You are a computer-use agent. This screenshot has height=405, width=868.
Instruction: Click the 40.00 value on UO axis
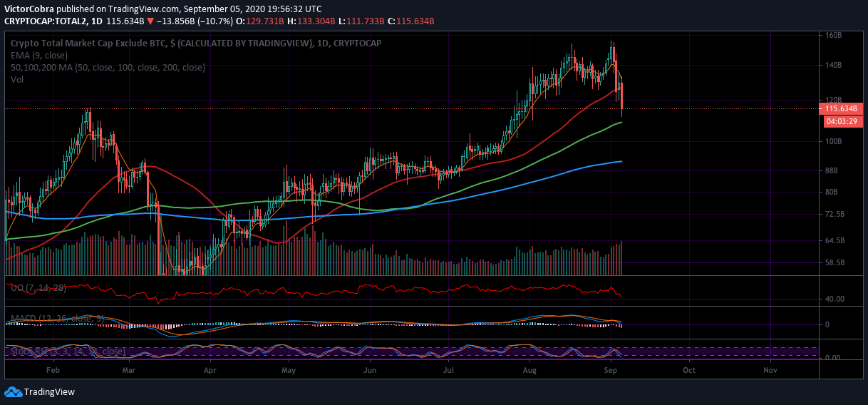836,299
